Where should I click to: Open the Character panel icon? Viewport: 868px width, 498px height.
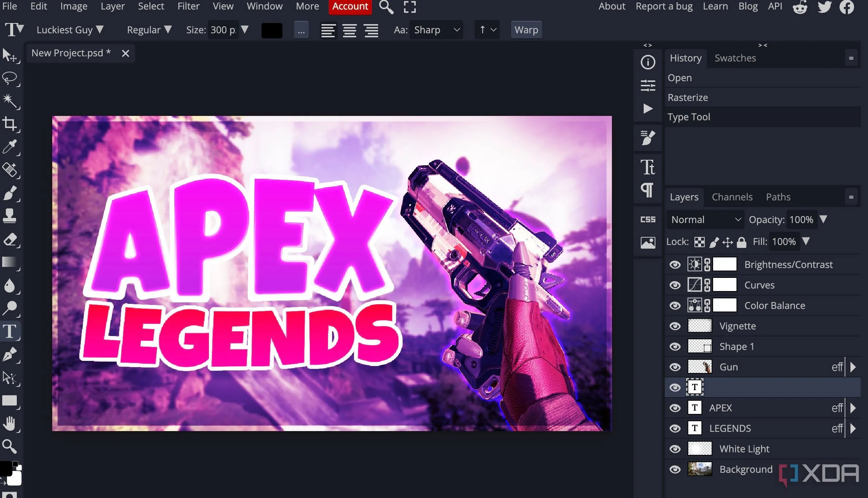coord(648,167)
